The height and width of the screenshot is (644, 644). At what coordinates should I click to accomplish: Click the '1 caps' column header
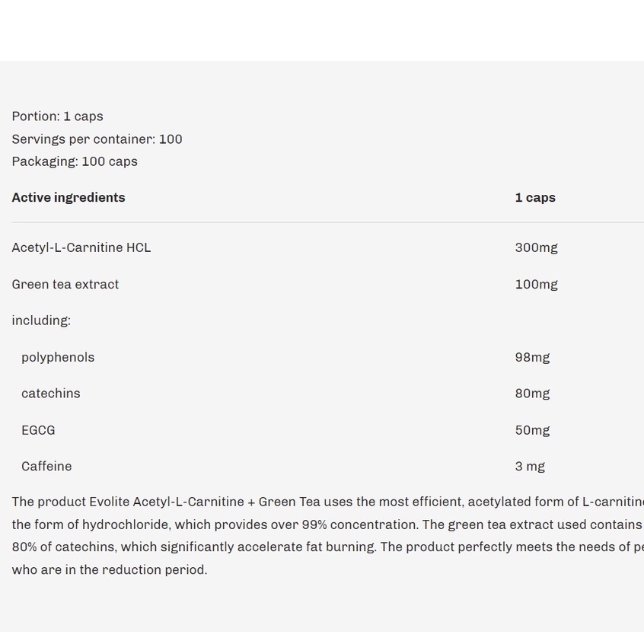click(535, 198)
